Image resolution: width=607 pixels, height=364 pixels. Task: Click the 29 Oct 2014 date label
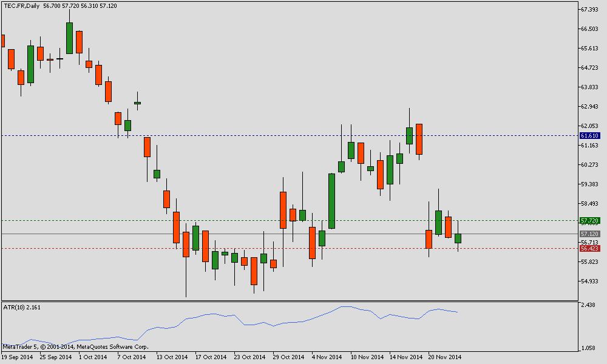(288, 357)
